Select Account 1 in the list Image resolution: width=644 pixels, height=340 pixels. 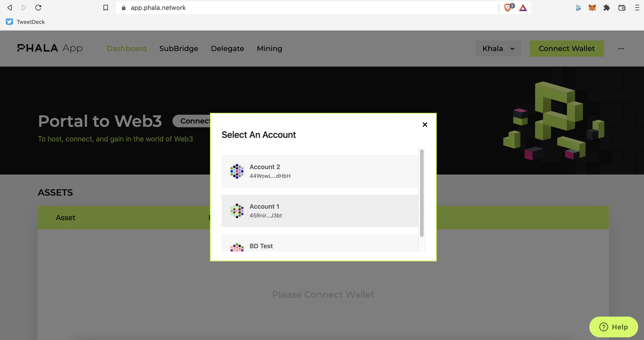pyautogui.click(x=320, y=211)
